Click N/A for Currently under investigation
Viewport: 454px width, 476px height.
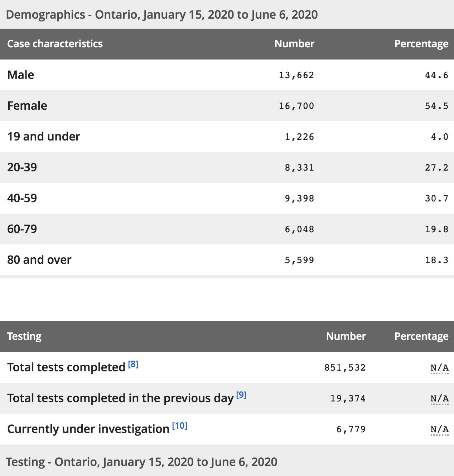tap(439, 429)
